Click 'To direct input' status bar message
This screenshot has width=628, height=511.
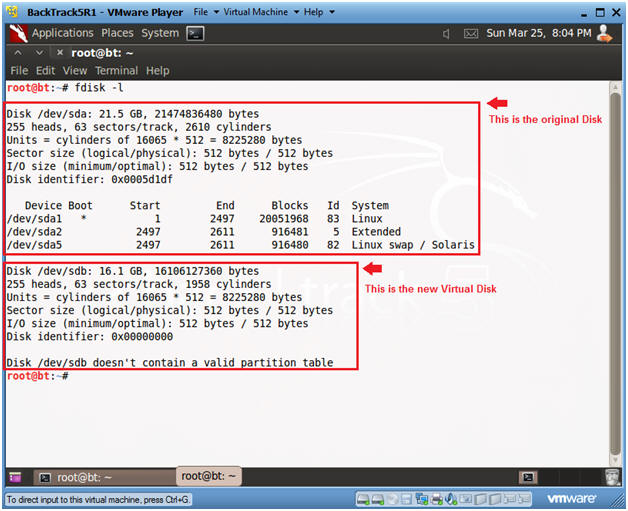[98, 499]
